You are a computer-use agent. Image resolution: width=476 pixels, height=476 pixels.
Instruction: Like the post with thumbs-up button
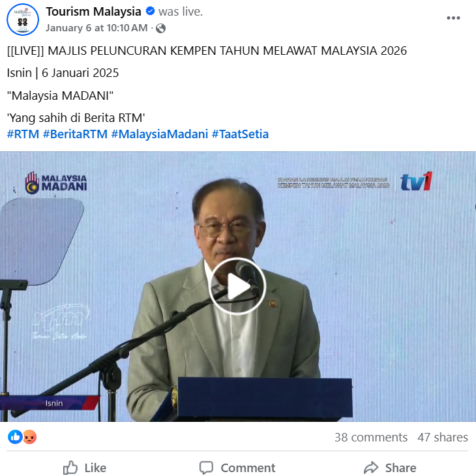85,468
